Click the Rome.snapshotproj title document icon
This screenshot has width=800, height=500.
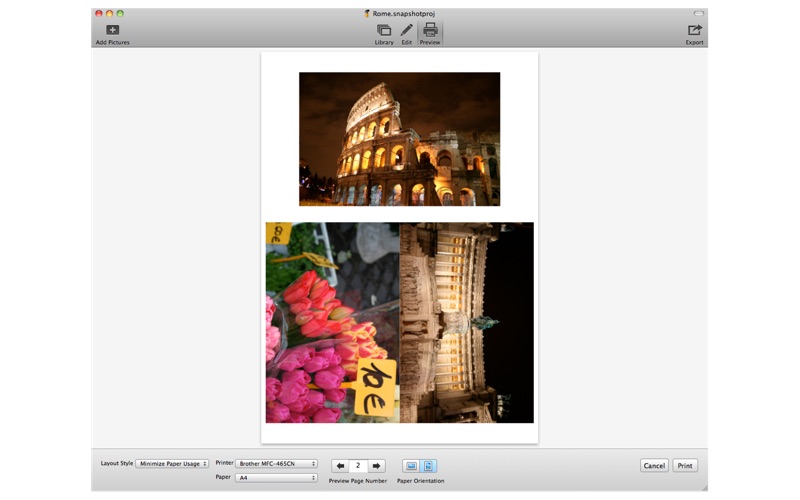(367, 13)
